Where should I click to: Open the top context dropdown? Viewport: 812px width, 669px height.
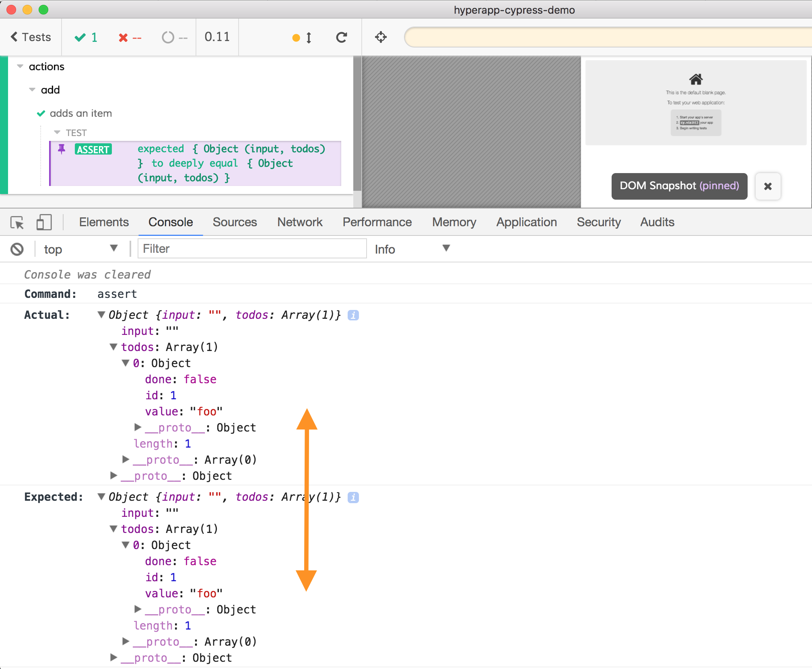[80, 249]
